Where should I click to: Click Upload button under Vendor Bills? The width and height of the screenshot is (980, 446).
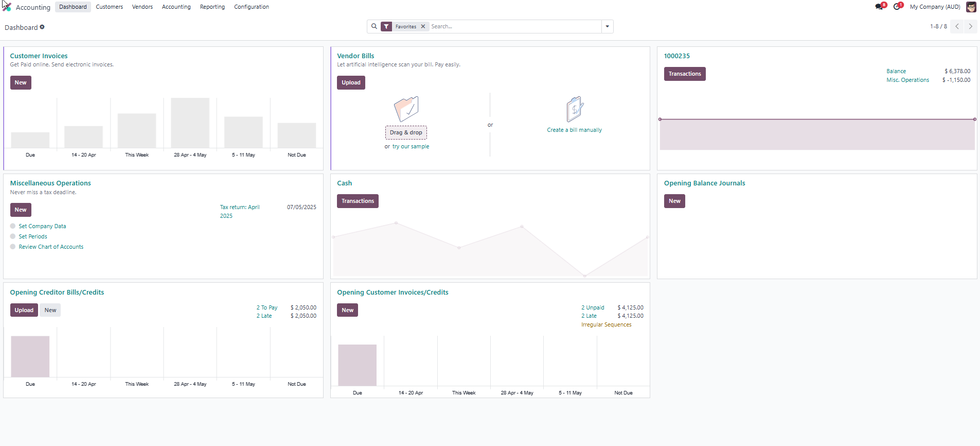[x=351, y=82]
